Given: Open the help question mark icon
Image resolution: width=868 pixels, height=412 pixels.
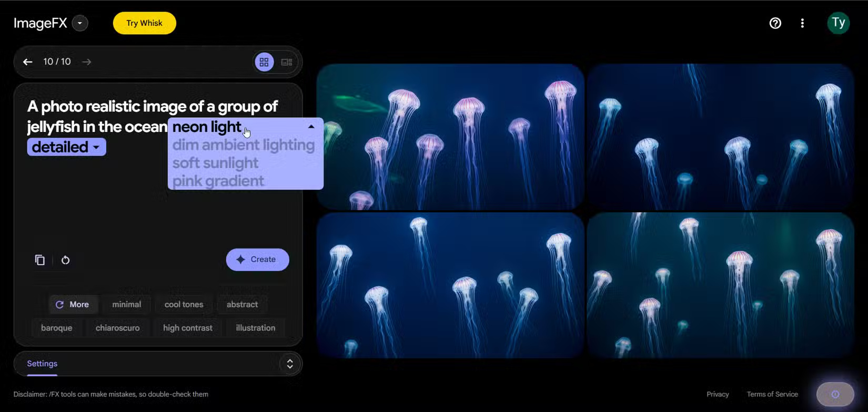Looking at the screenshot, I should (775, 23).
